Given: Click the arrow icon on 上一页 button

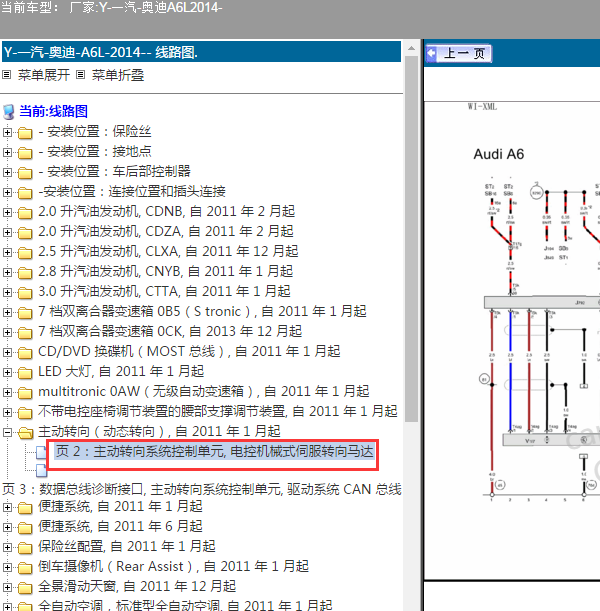Looking at the screenshot, I should (432, 53).
